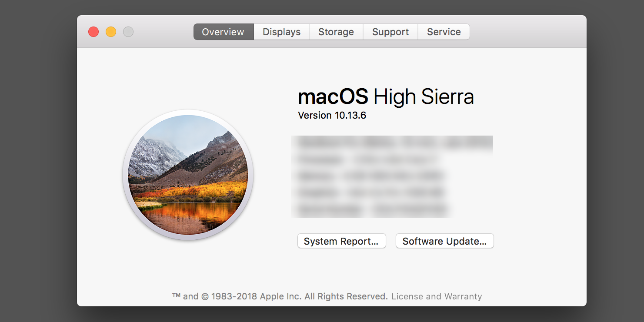Click the greyed-out zoom window button
Screen dimensions: 644x322
[128, 32]
